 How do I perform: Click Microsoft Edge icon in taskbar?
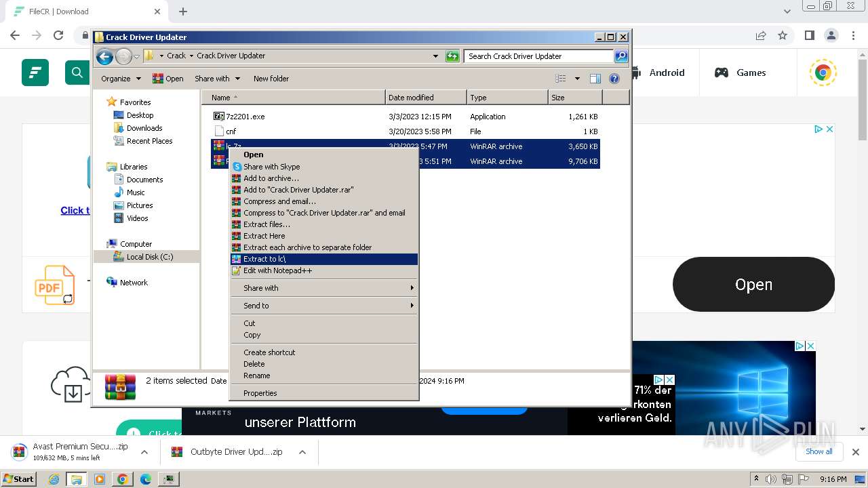click(x=145, y=479)
